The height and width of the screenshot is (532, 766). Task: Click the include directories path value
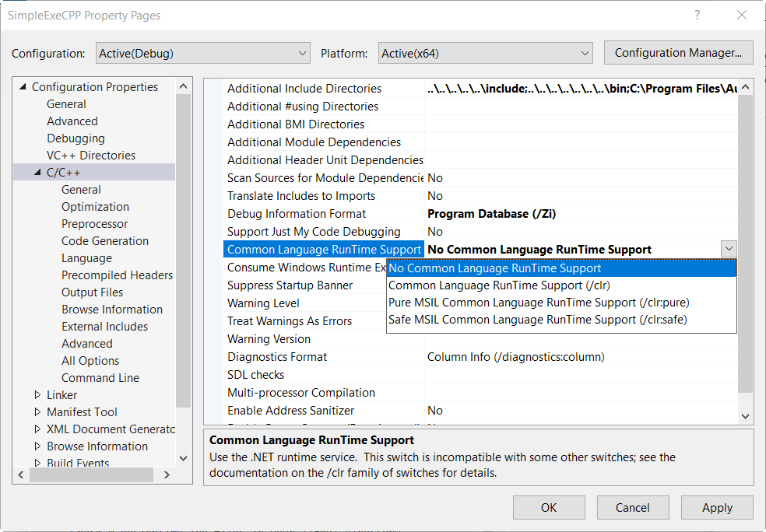click(582, 89)
